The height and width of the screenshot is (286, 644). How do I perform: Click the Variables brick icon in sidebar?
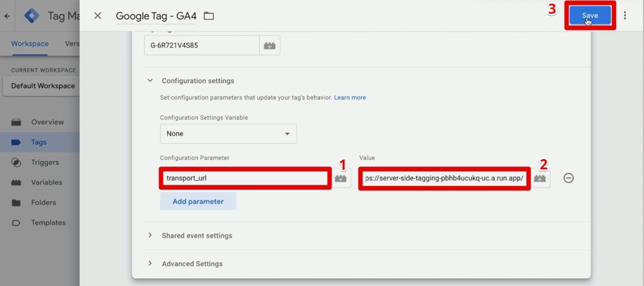click(x=16, y=182)
